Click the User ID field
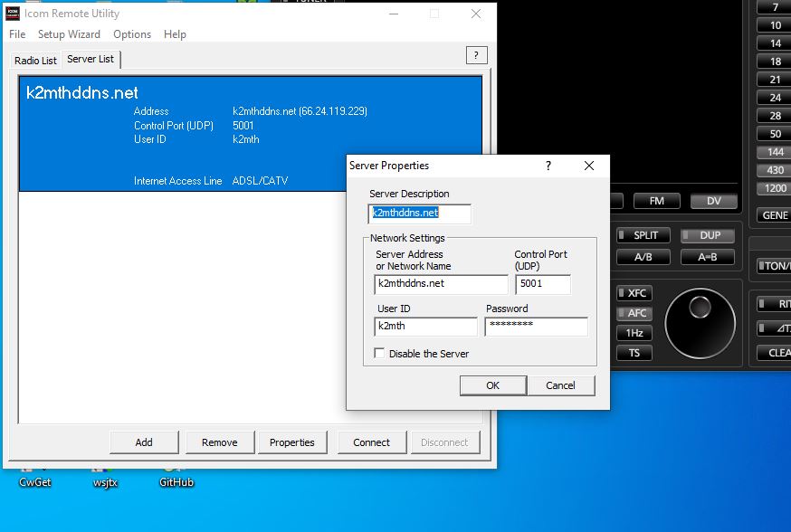 pyautogui.click(x=425, y=327)
